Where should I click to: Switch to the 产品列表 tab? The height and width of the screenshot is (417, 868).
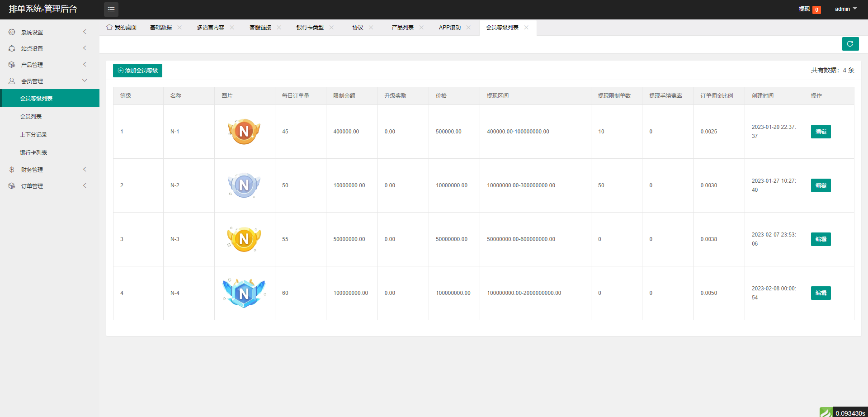[404, 27]
